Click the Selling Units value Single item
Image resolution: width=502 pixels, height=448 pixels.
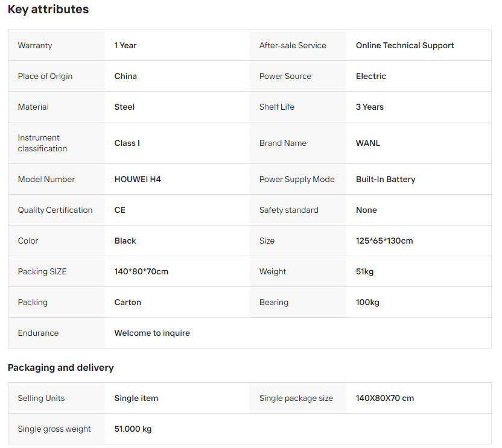[x=136, y=398]
